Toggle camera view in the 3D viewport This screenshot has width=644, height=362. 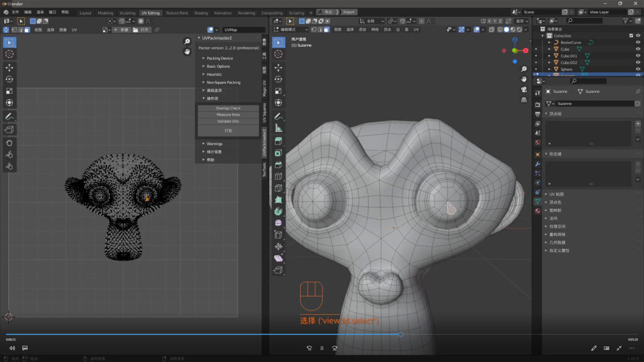click(524, 89)
